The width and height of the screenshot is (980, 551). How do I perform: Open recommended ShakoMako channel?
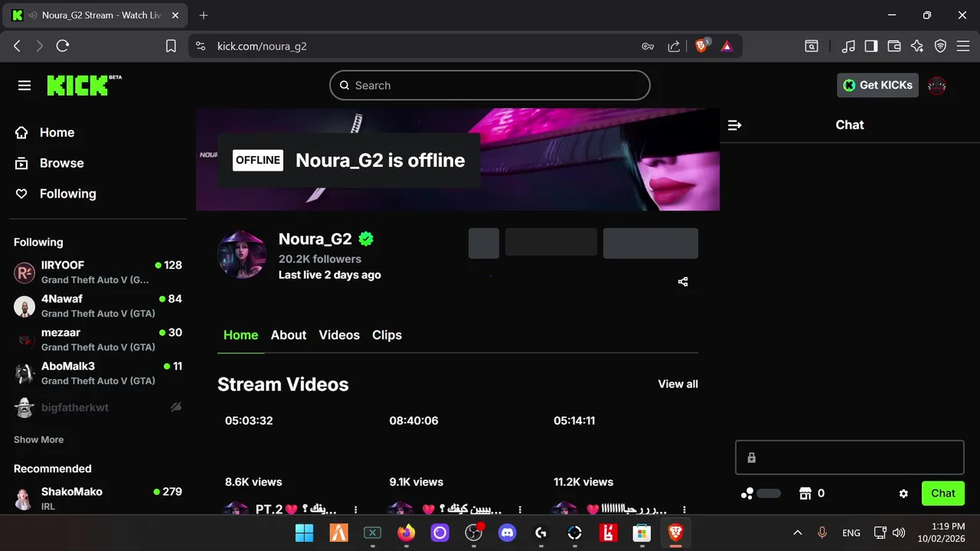tap(98, 498)
